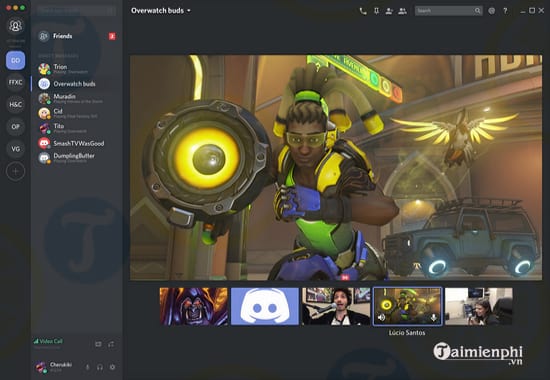The width and height of the screenshot is (550, 380).
Task: Select the man with microphone thumbnail
Action: pos(336,307)
